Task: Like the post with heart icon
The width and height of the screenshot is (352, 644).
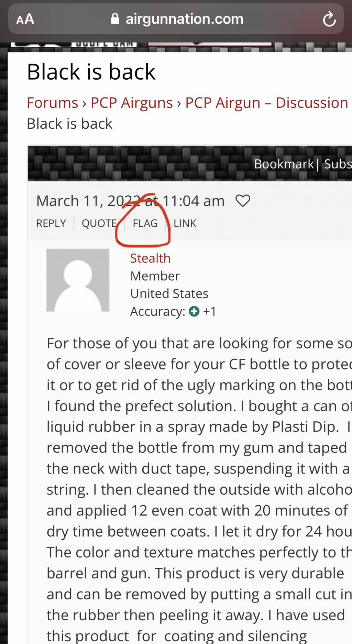Action: [x=243, y=201]
